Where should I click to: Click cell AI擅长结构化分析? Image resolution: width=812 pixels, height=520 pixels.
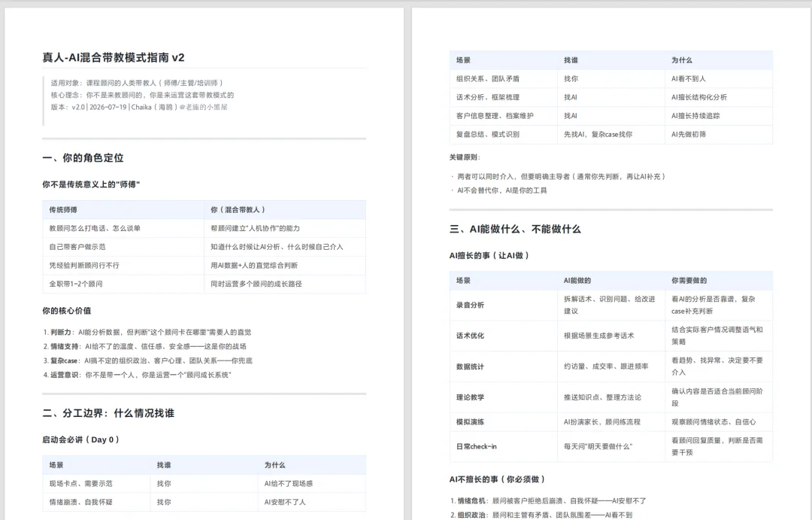[x=699, y=98]
